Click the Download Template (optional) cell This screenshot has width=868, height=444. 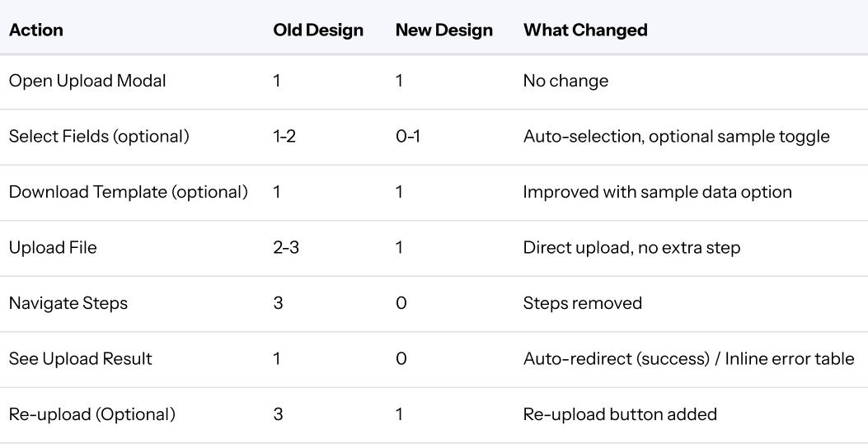click(129, 192)
